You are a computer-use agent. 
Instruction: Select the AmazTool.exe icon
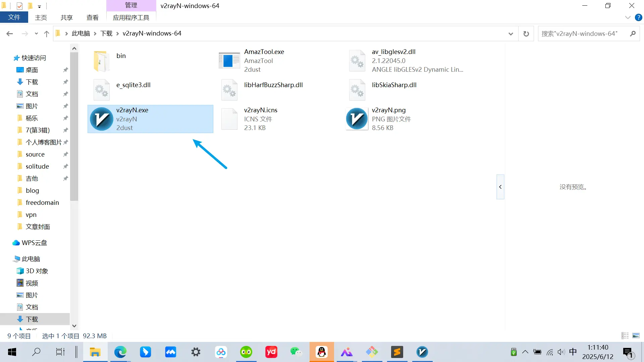tap(229, 61)
